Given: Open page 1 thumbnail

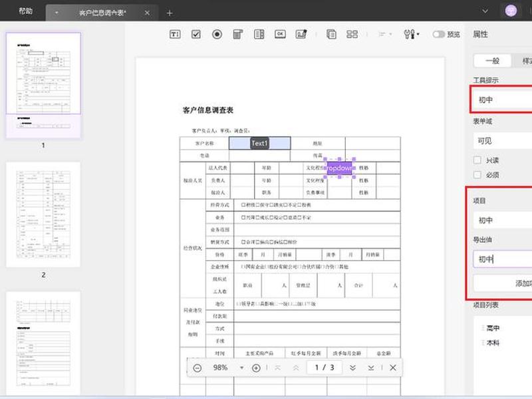Looking at the screenshot, I should (43, 85).
